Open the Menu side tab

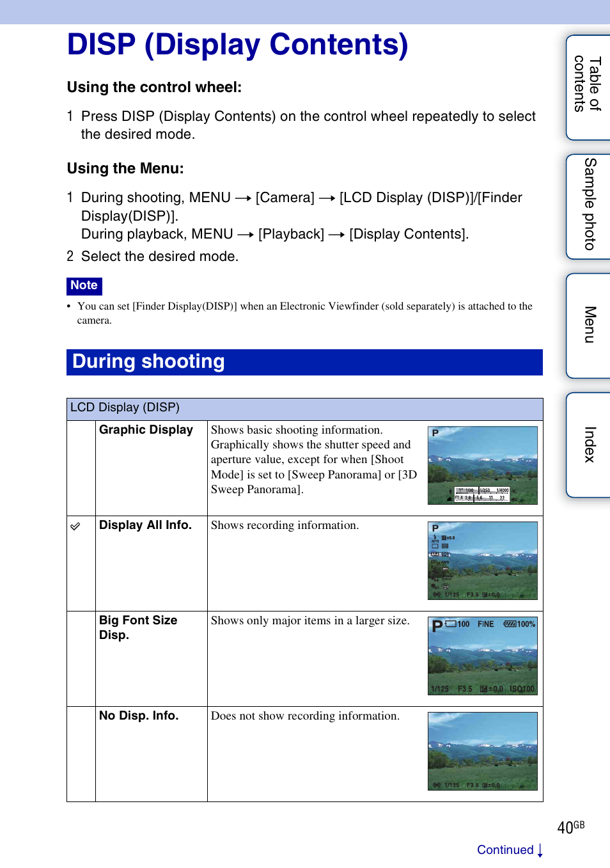tap(588, 326)
